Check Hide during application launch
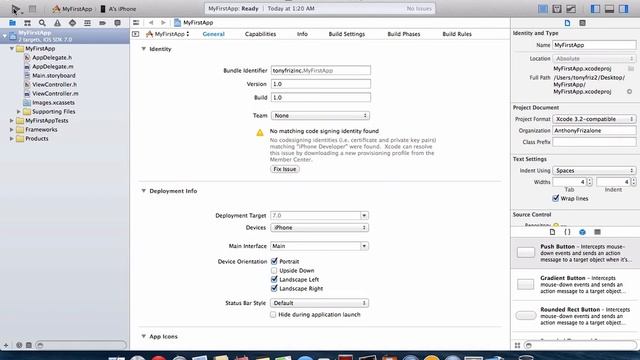 pyautogui.click(x=273, y=315)
